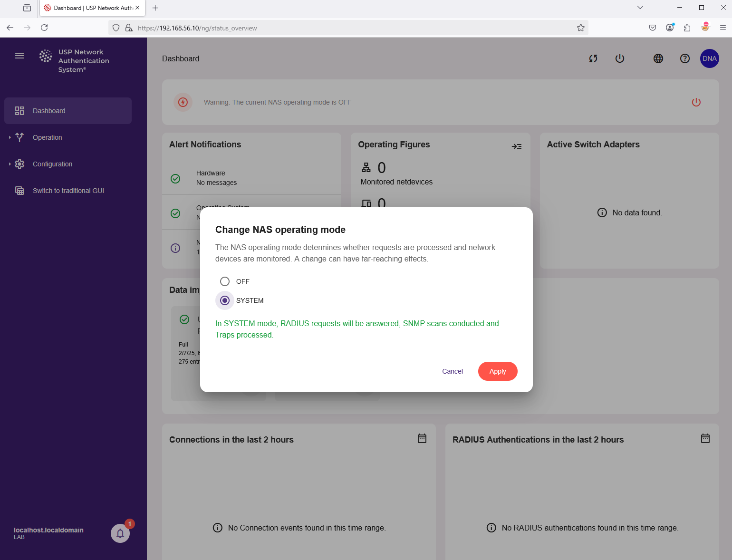
Task: Cancel the NAS operating mode dialog
Action: click(x=452, y=371)
